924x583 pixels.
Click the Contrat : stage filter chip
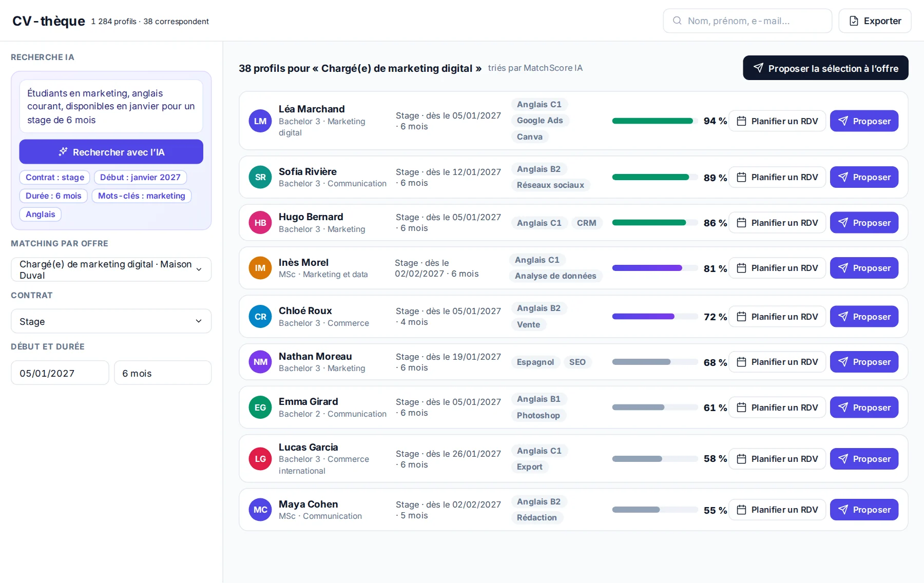point(55,177)
